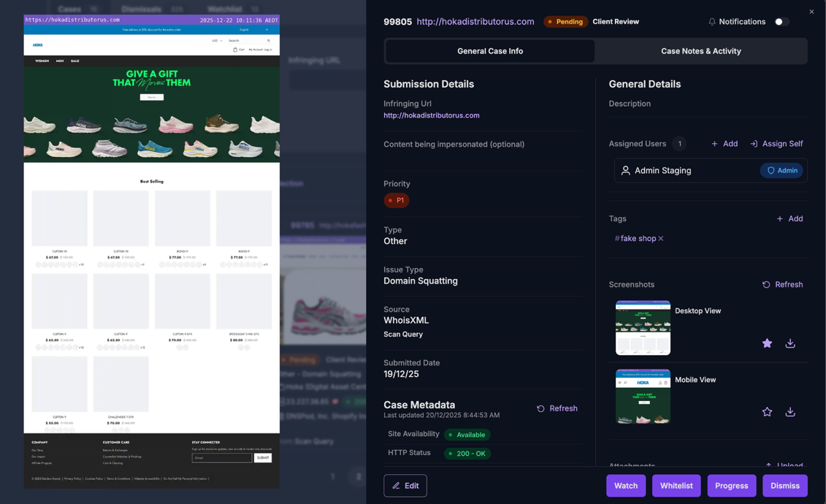
Task: Add a new tag
Action: click(x=789, y=218)
